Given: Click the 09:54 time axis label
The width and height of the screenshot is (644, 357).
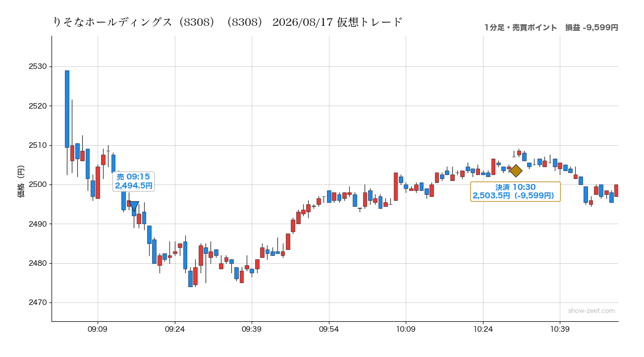Looking at the screenshot, I should click(329, 329).
